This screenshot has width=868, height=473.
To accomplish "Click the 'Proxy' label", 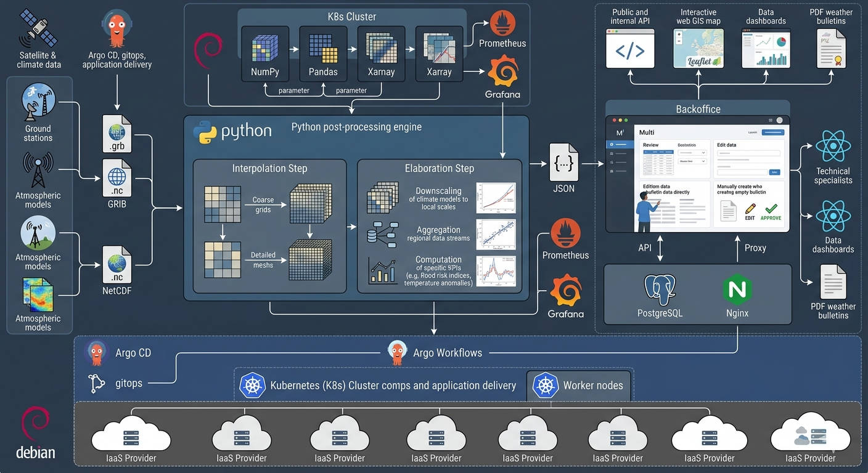I will click(x=755, y=248).
